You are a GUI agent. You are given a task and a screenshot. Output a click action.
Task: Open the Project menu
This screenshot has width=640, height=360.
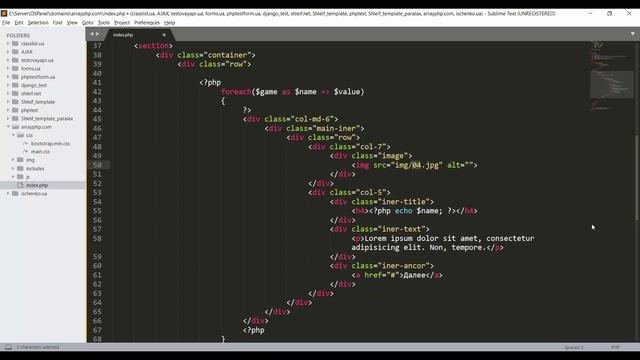122,22
